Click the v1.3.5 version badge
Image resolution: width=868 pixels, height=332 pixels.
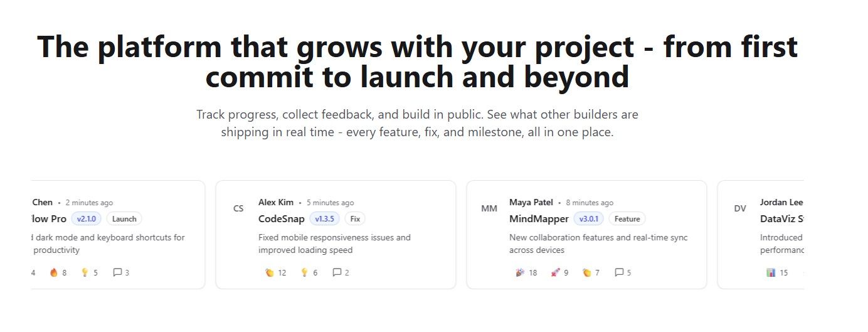click(x=324, y=219)
